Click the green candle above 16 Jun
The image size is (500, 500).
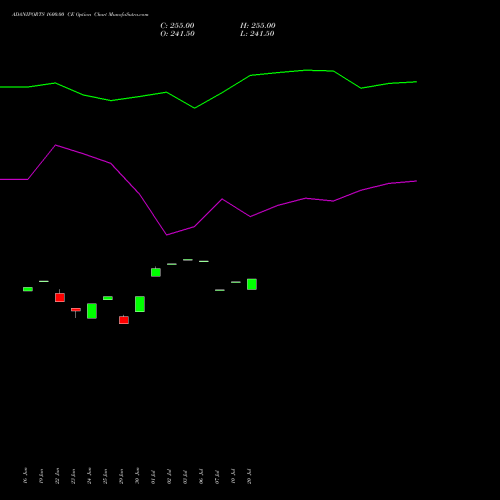click(x=28, y=289)
